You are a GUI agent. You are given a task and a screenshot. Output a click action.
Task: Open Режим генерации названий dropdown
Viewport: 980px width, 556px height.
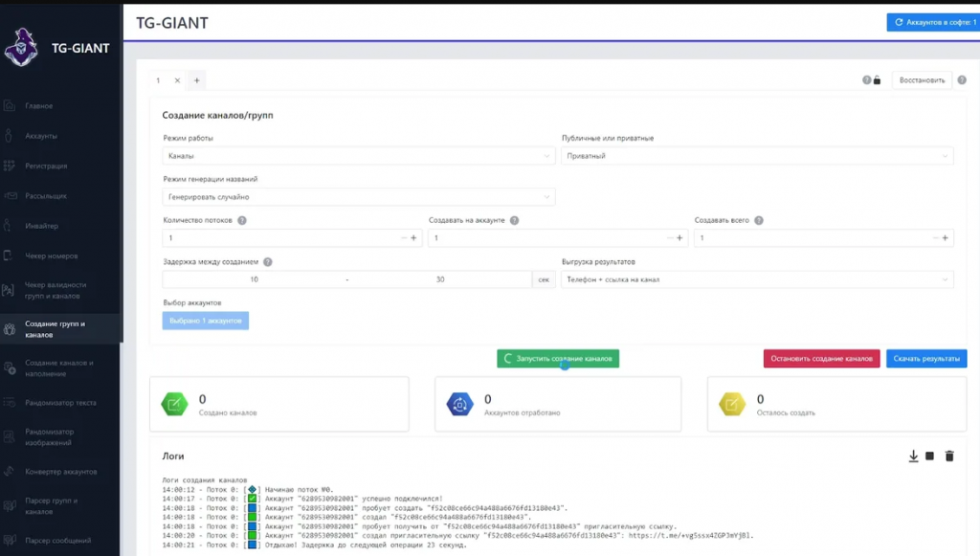(x=359, y=197)
